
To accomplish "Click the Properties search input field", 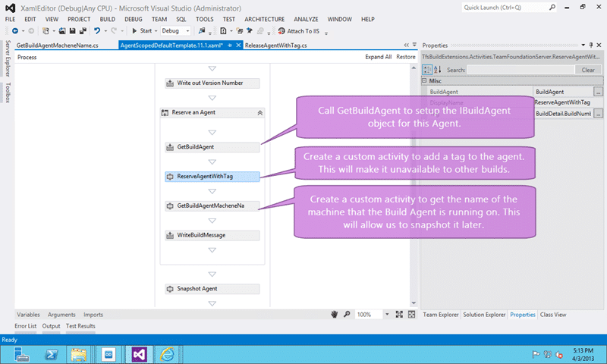I will click(x=521, y=70).
